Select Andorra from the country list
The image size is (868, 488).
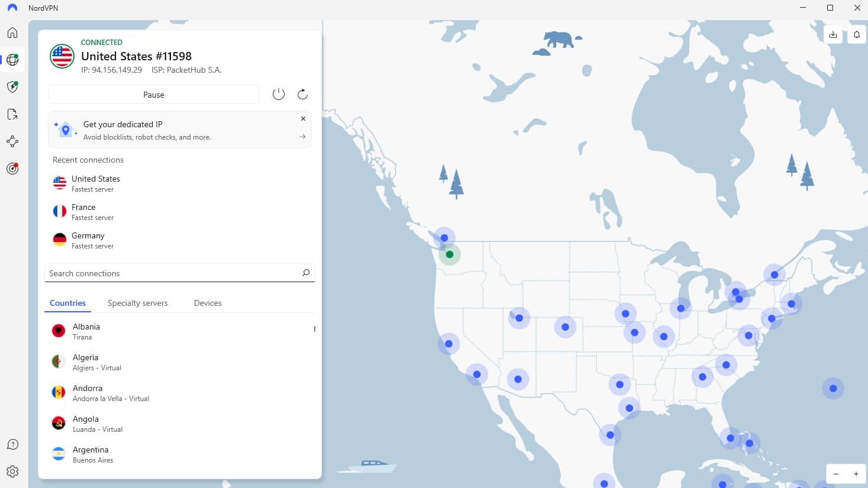pyautogui.click(x=178, y=393)
